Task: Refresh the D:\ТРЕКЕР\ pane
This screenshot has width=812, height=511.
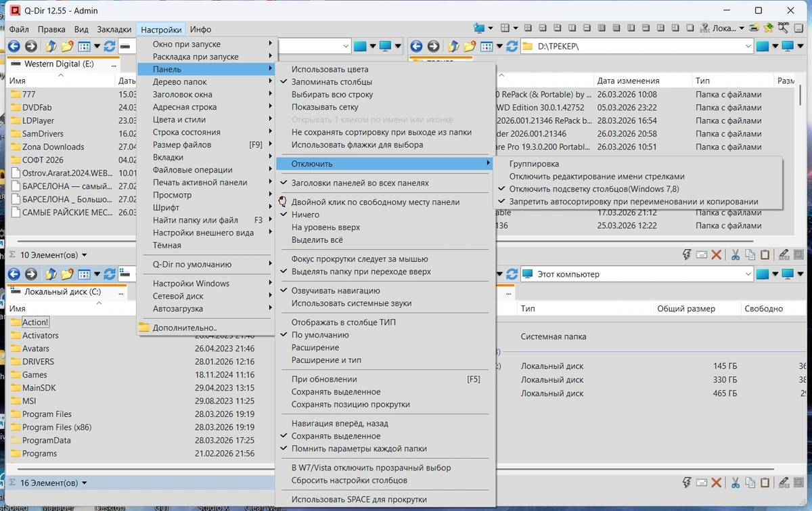Action: (512, 46)
